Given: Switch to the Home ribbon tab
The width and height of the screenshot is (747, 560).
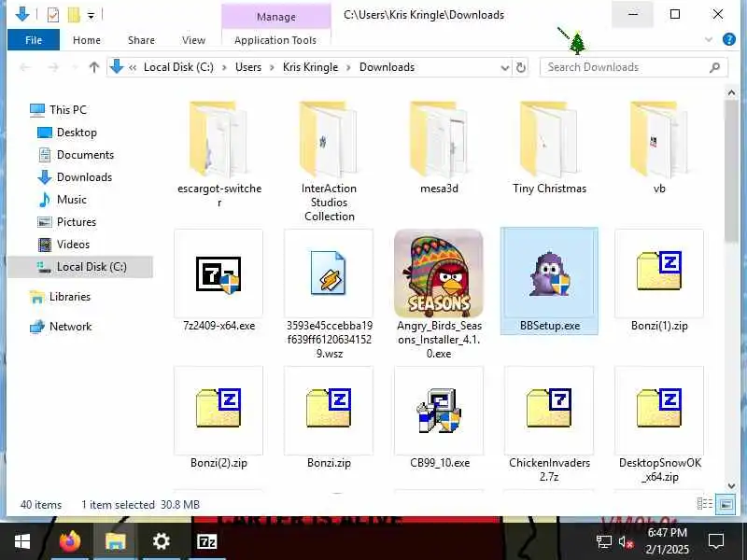Looking at the screenshot, I should point(86,40).
